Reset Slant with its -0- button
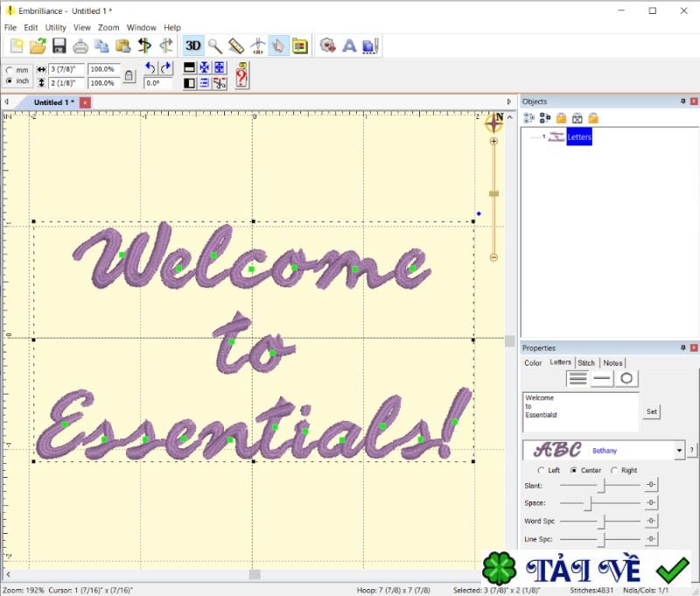This screenshot has width=700, height=596. [x=651, y=484]
